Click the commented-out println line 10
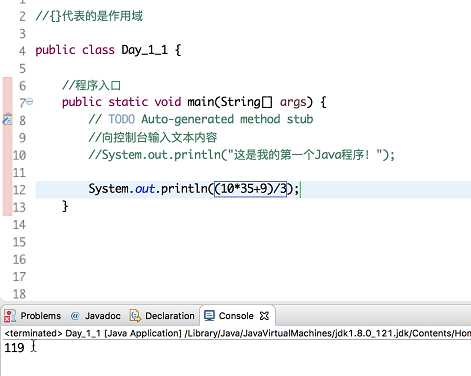The height and width of the screenshot is (376, 471). tap(241, 155)
